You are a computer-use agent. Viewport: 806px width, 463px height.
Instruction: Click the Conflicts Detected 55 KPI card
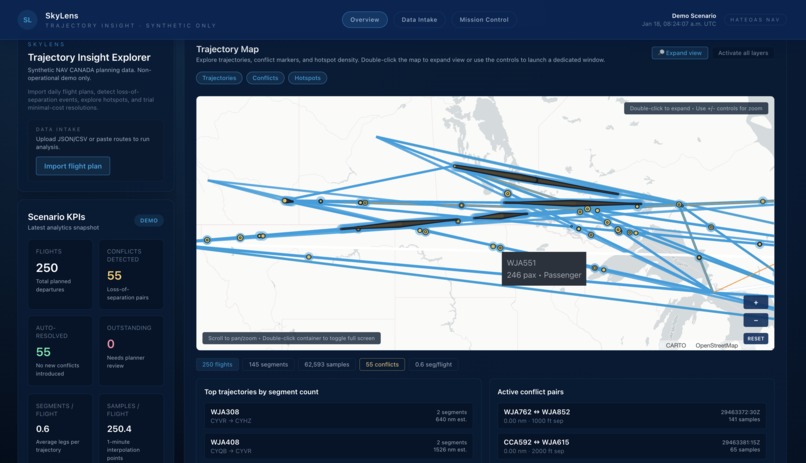coord(131,274)
